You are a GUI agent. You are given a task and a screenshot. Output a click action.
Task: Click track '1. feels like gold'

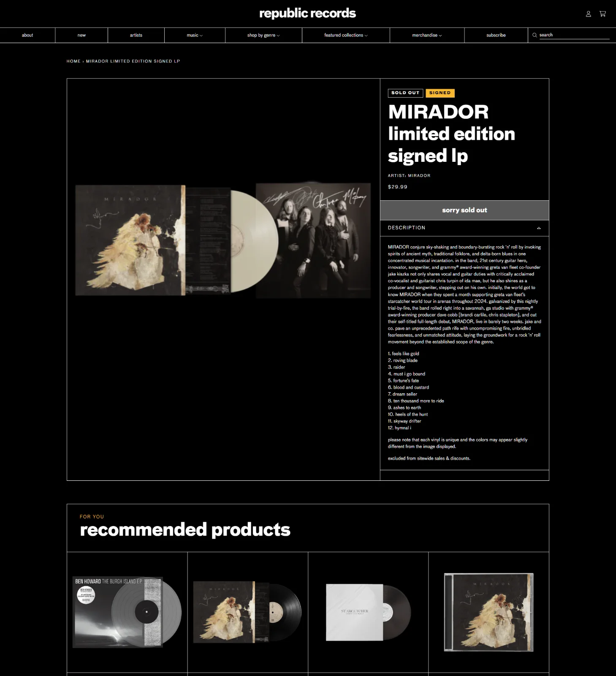pyautogui.click(x=404, y=354)
